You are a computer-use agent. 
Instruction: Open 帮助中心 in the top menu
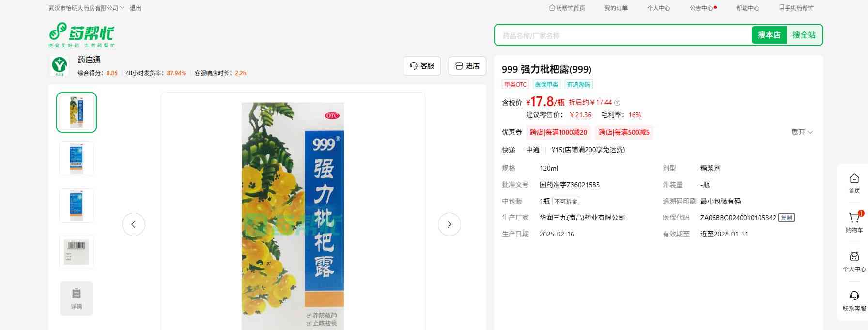click(x=747, y=8)
